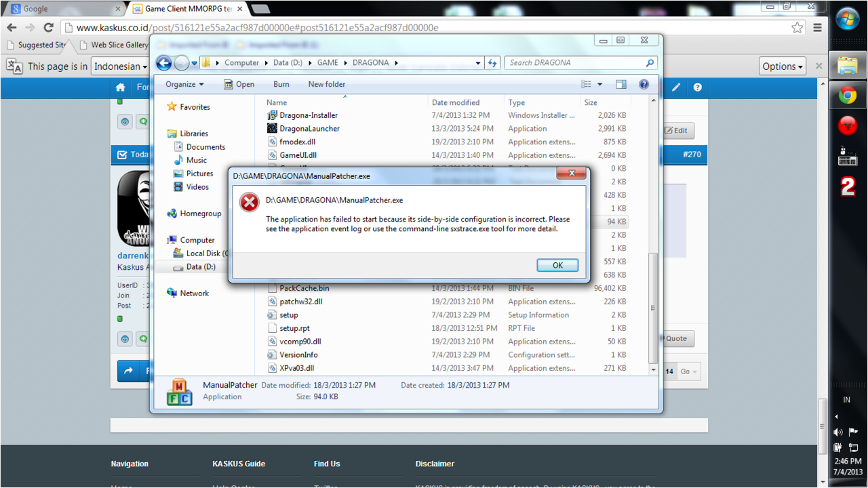Select Dragona-Installer file
Screen dimensions: 868x488
(309, 115)
